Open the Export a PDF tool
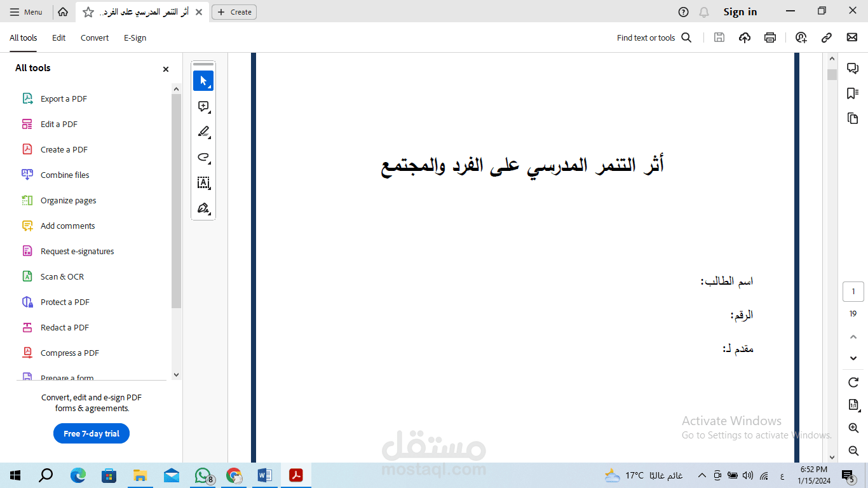The image size is (868, 488). click(64, 98)
